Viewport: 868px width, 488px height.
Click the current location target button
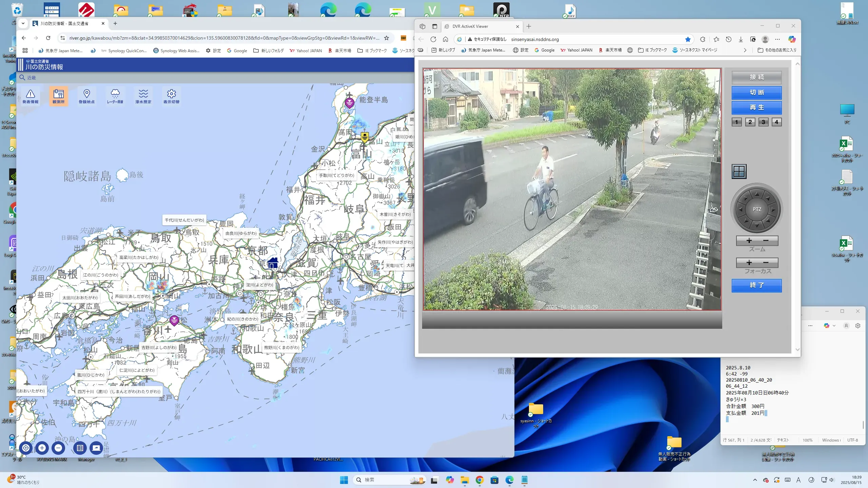click(x=26, y=448)
